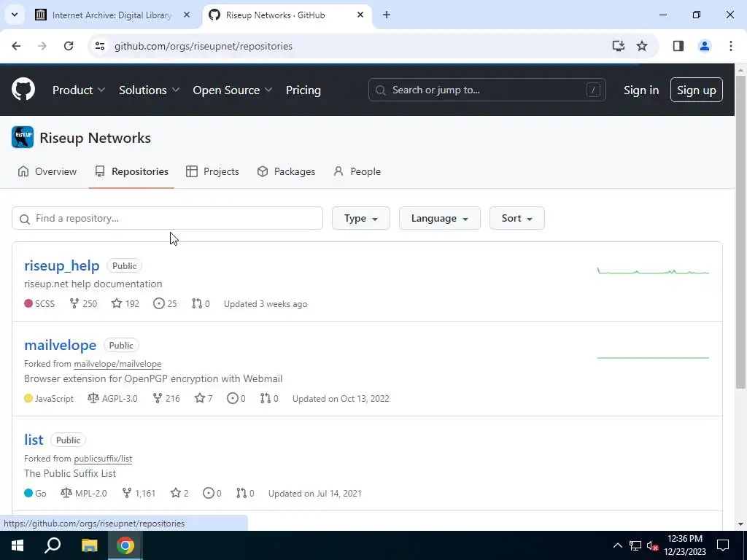This screenshot has height=560, width=747.
Task: Switch to the Packages tab
Action: point(286,171)
